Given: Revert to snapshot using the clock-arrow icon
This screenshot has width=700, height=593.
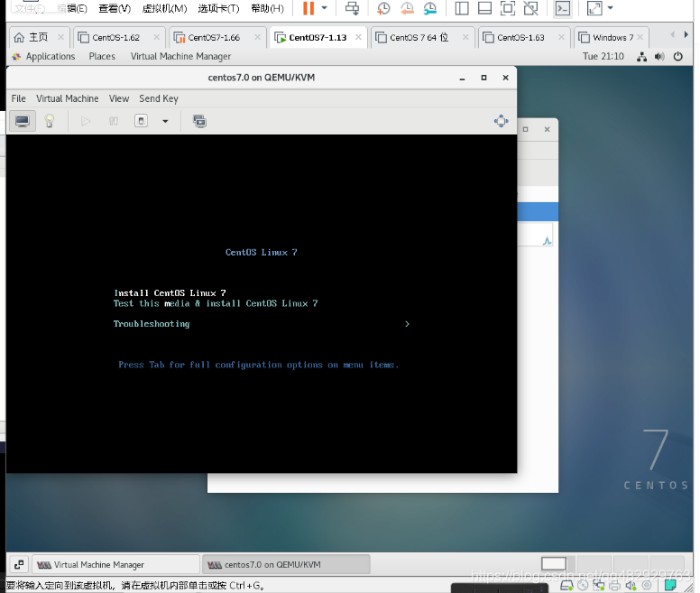Looking at the screenshot, I should [x=407, y=8].
